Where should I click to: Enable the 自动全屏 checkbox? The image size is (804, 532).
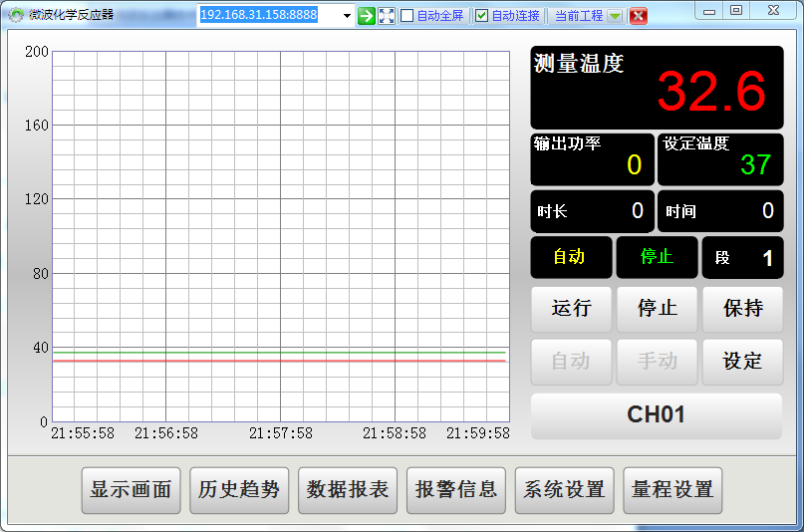point(406,16)
